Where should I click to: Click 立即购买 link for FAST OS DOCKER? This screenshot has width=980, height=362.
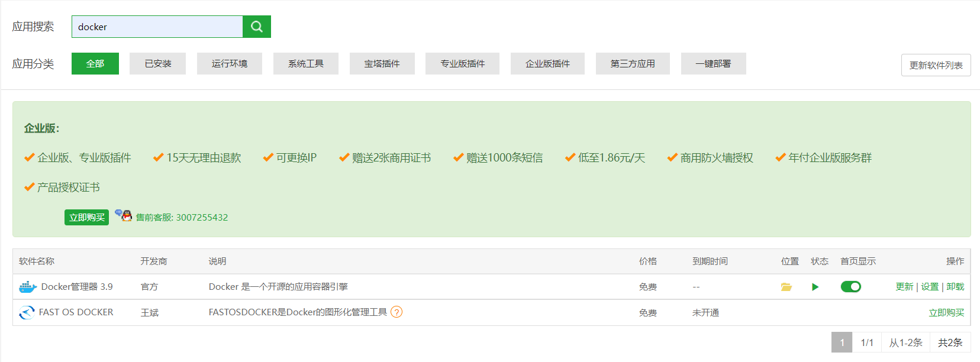coord(946,313)
